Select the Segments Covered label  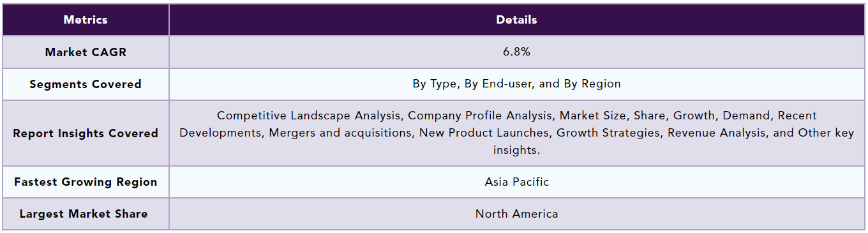[x=86, y=84]
